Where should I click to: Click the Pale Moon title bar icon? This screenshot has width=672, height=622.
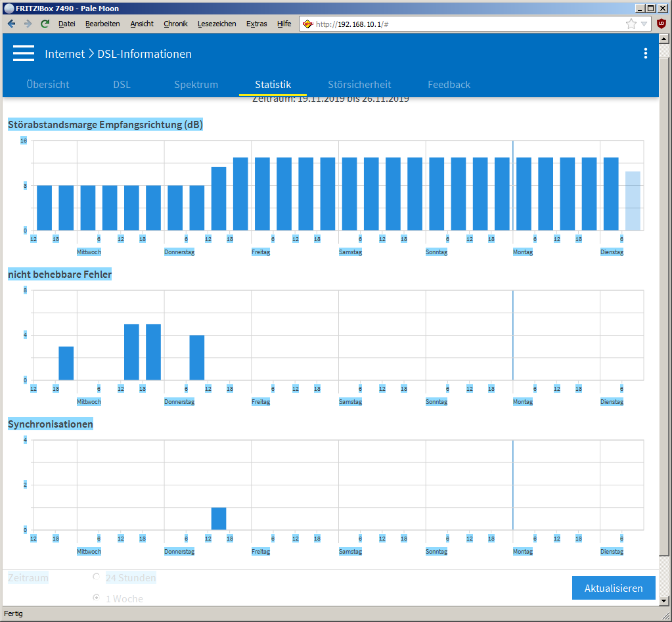[x=9, y=8]
